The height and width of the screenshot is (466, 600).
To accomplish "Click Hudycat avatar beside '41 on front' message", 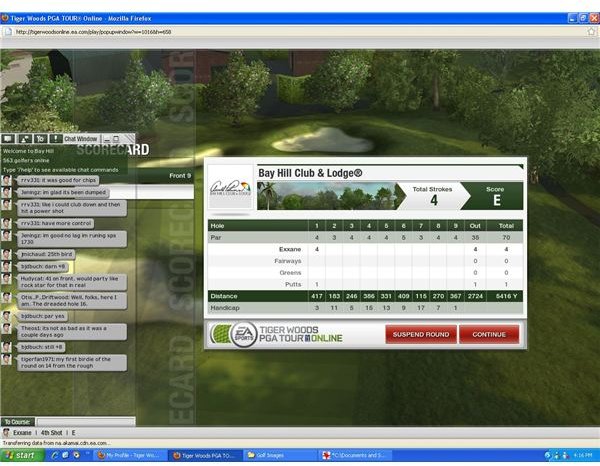I will click(7, 279).
